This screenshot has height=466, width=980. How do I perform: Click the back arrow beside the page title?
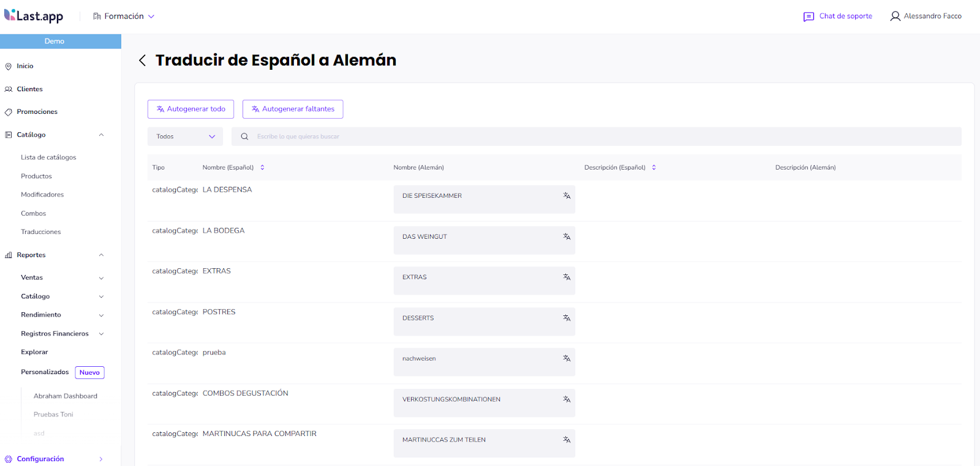point(142,60)
